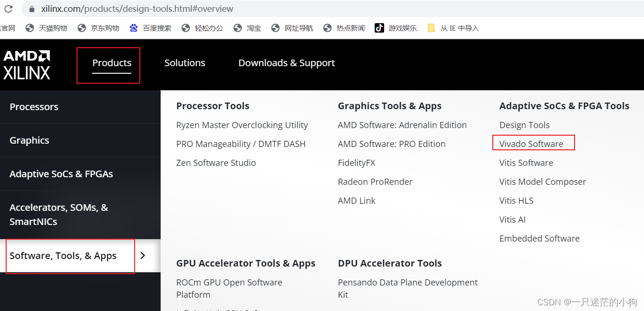Open the Vitis AI link
Viewport: 644px width, 311px height.
point(512,219)
